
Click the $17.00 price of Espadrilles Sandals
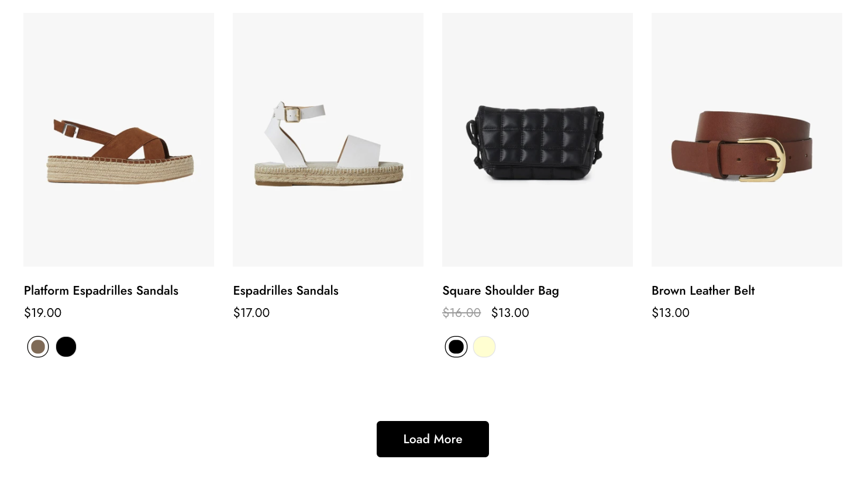(x=252, y=313)
